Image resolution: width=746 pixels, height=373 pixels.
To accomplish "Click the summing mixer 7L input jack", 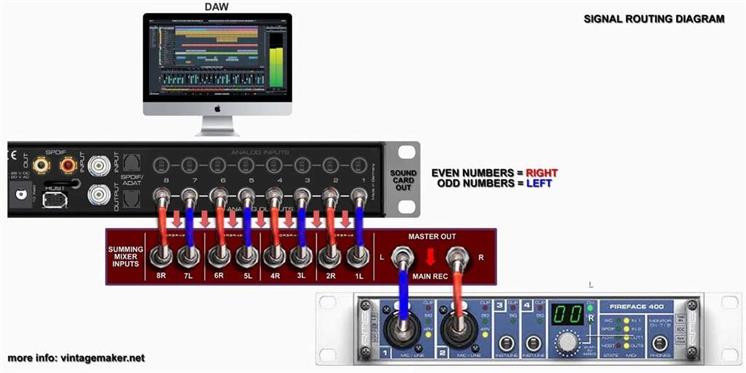I will point(189,258).
